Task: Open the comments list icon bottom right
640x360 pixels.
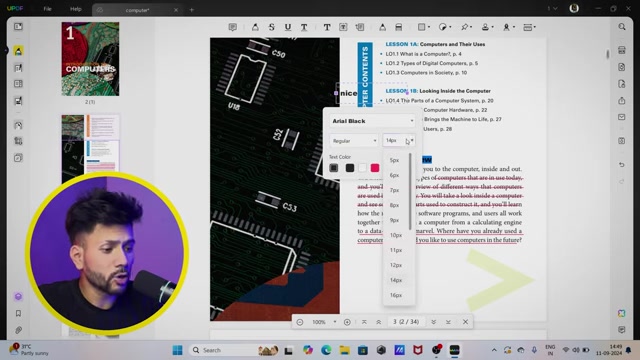Action: 622,329
